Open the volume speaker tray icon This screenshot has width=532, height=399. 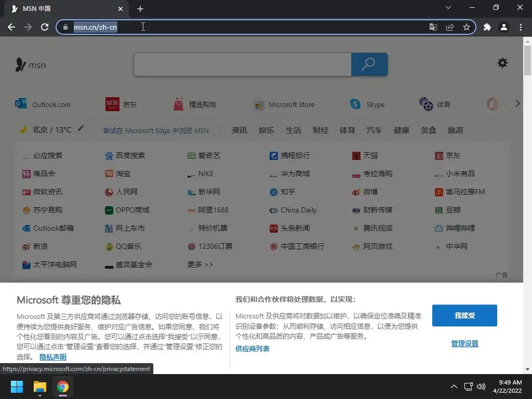[481, 387]
